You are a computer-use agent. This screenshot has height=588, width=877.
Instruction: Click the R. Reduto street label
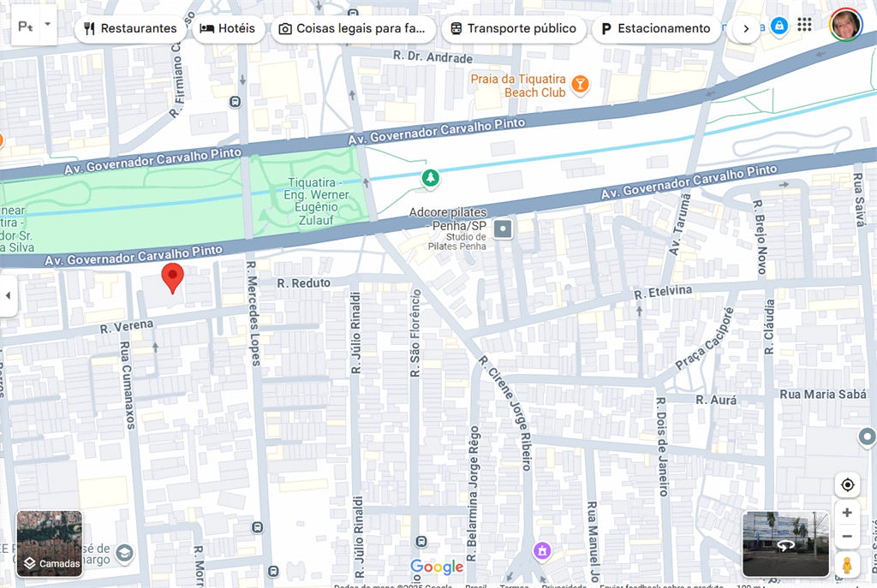(x=304, y=283)
